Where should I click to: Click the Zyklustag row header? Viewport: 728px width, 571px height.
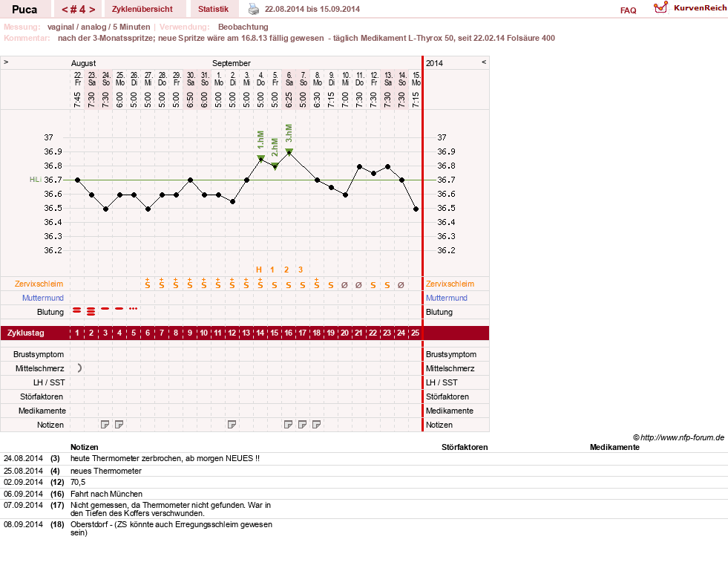[26, 333]
